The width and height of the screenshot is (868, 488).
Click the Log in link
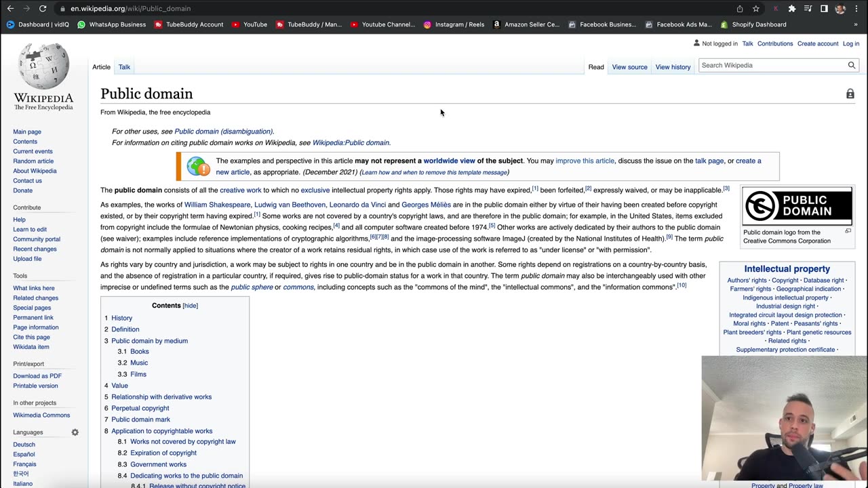point(851,43)
